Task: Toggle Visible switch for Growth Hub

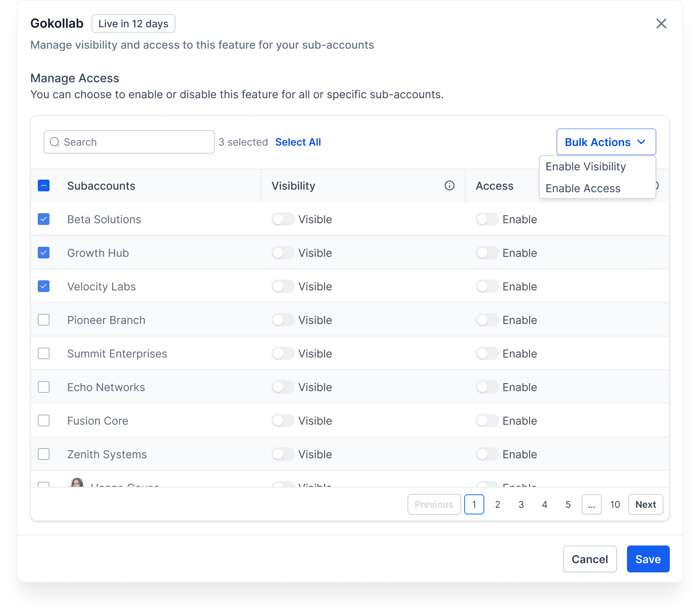Action: (283, 253)
